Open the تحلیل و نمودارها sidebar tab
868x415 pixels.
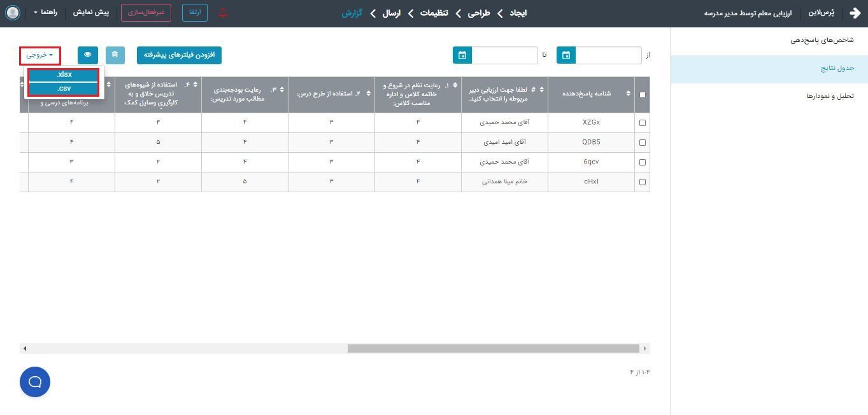pos(829,96)
